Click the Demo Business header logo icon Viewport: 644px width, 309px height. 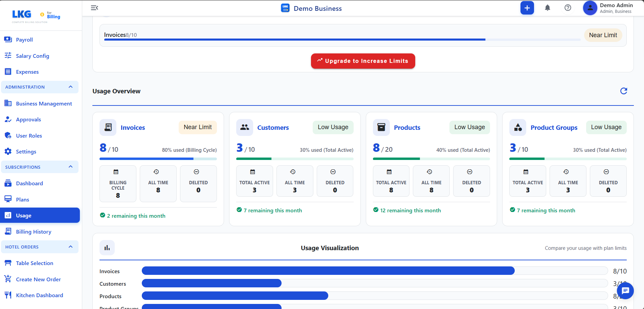(285, 8)
